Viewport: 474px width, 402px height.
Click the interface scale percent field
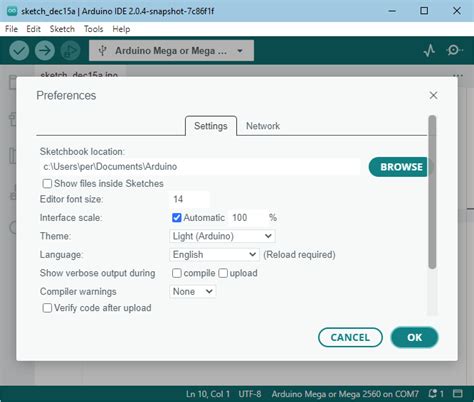tap(247, 218)
